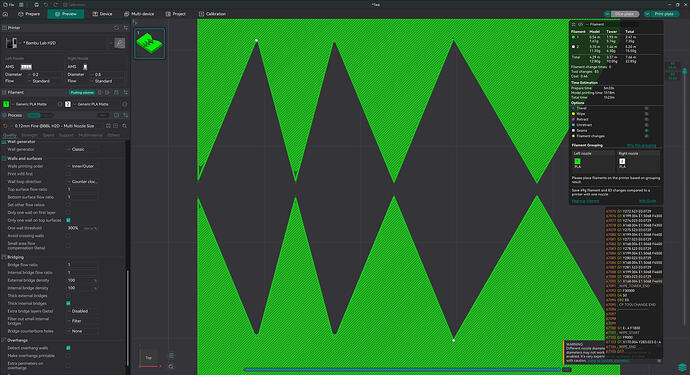
Task: Toggle Thick internal bridges checkbox
Action: pos(68,303)
